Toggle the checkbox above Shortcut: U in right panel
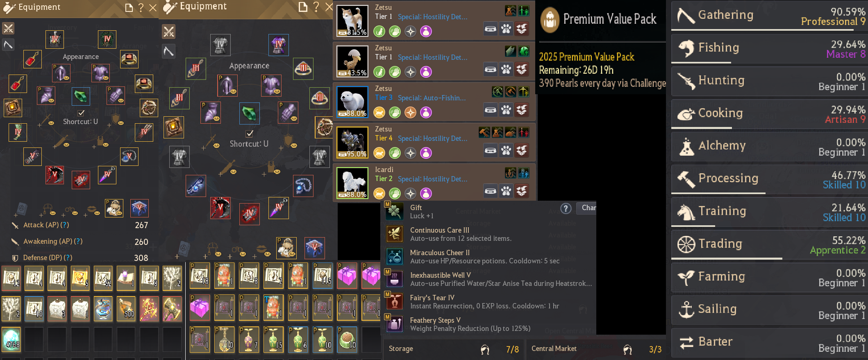The image size is (868, 360). (x=249, y=134)
